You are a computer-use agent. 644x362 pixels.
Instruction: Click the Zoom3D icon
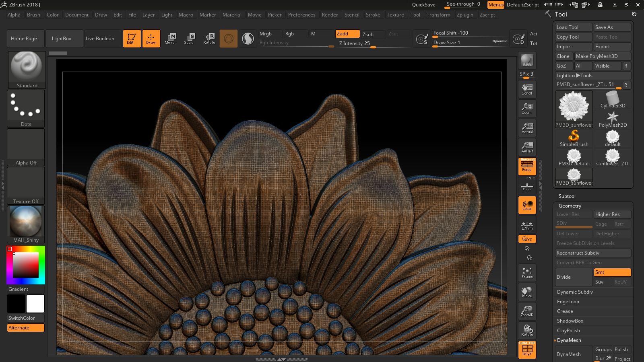[527, 311]
